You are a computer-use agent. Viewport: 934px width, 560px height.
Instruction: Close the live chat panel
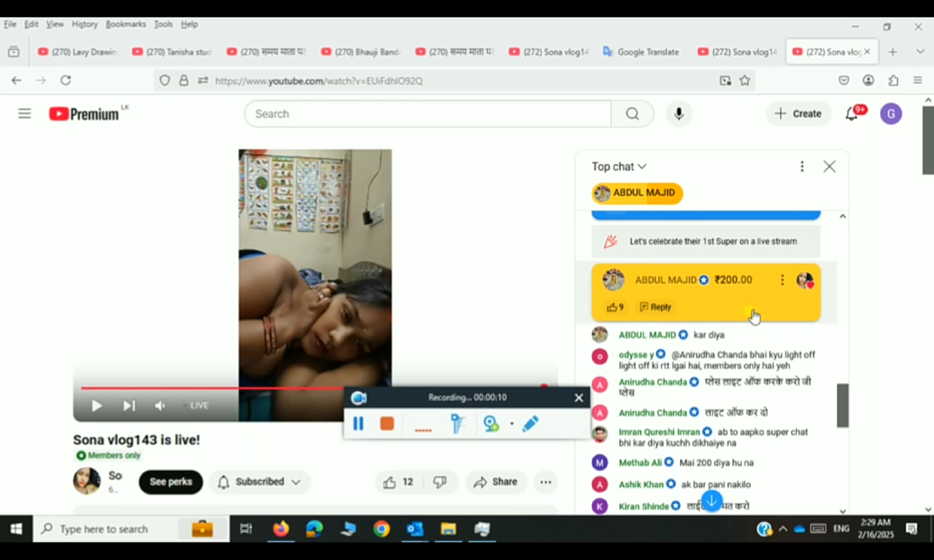[x=830, y=166]
